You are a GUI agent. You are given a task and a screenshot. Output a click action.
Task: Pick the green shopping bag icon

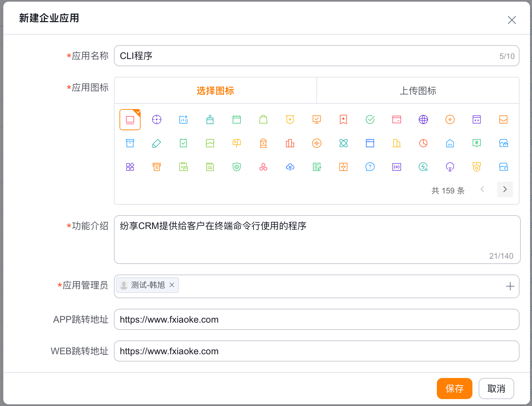[x=263, y=119]
